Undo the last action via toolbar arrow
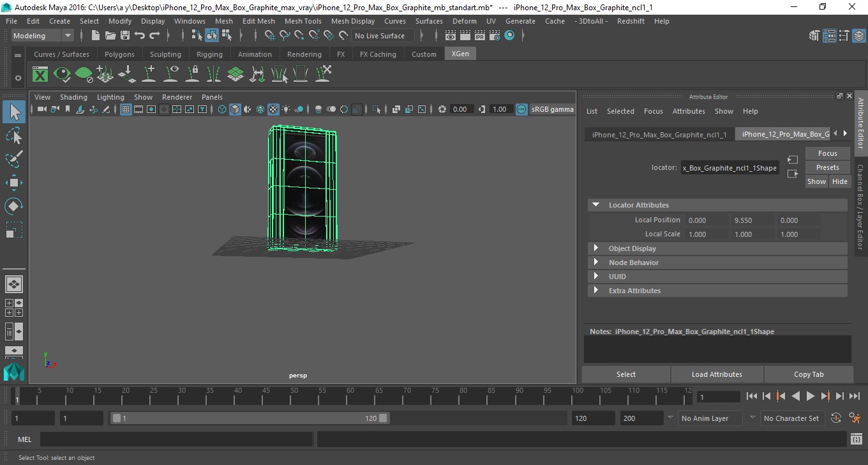 [x=140, y=36]
